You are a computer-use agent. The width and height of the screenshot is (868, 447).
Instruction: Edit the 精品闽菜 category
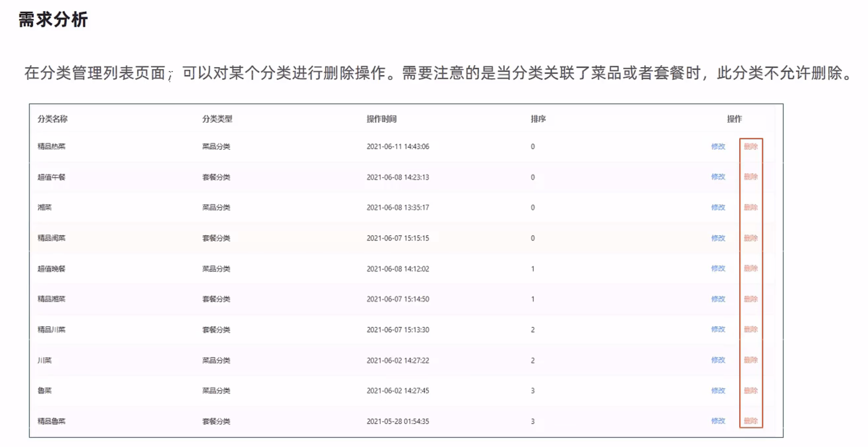coord(718,238)
